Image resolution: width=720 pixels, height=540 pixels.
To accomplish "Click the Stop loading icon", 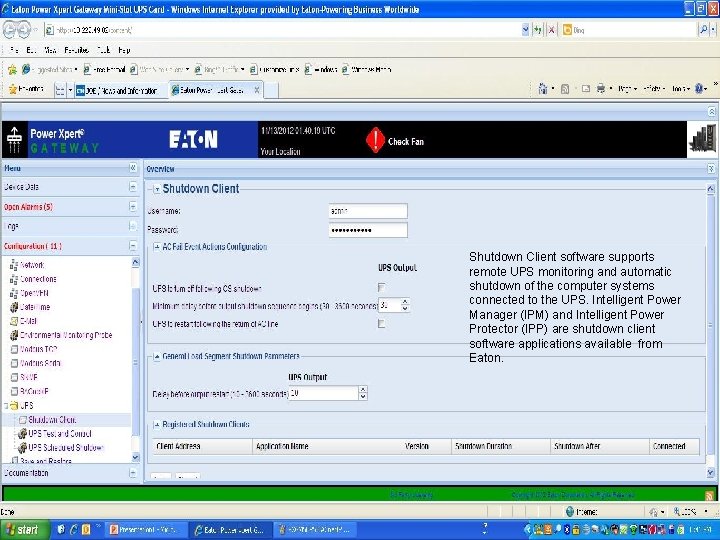I will [551, 30].
